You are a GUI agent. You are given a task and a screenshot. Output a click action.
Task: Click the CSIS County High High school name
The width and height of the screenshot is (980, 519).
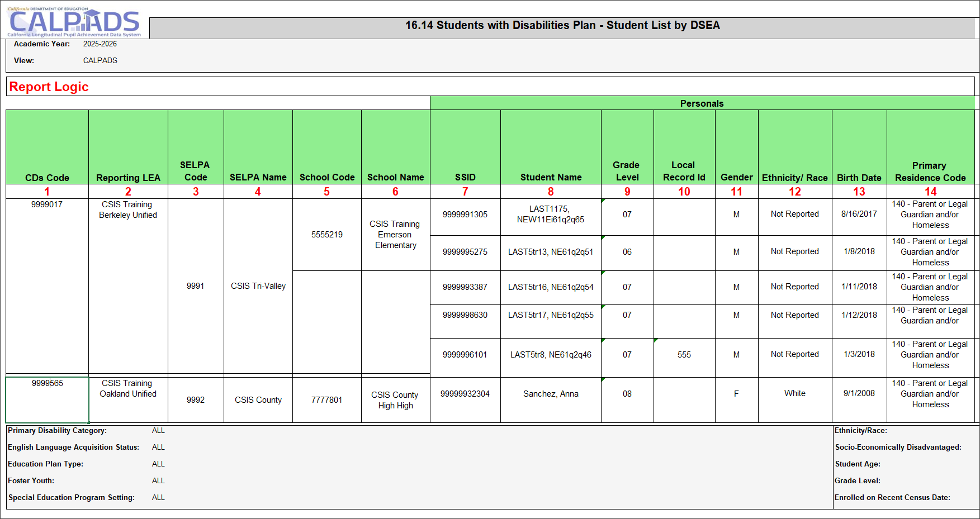pyautogui.click(x=395, y=400)
